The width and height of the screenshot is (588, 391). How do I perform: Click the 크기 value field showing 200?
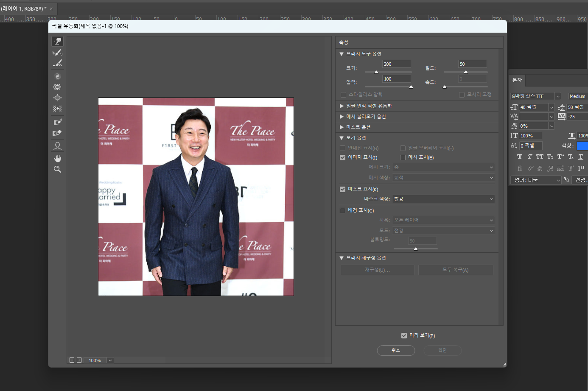click(x=396, y=64)
